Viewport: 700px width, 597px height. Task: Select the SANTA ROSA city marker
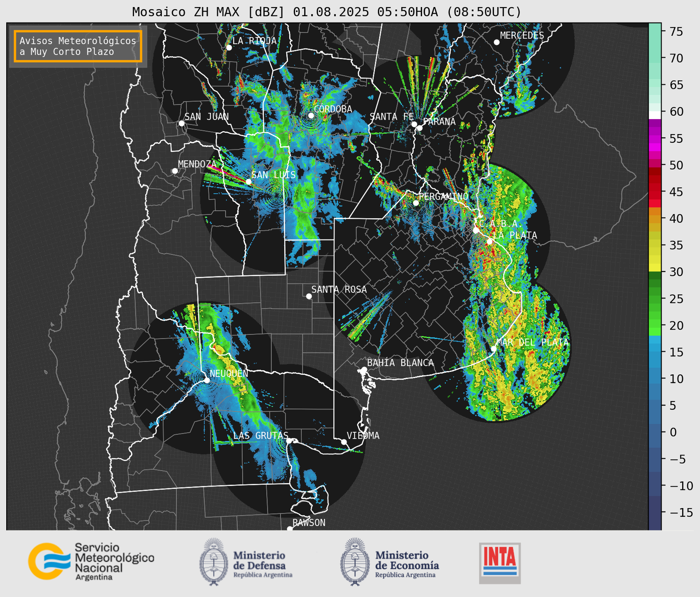(309, 296)
